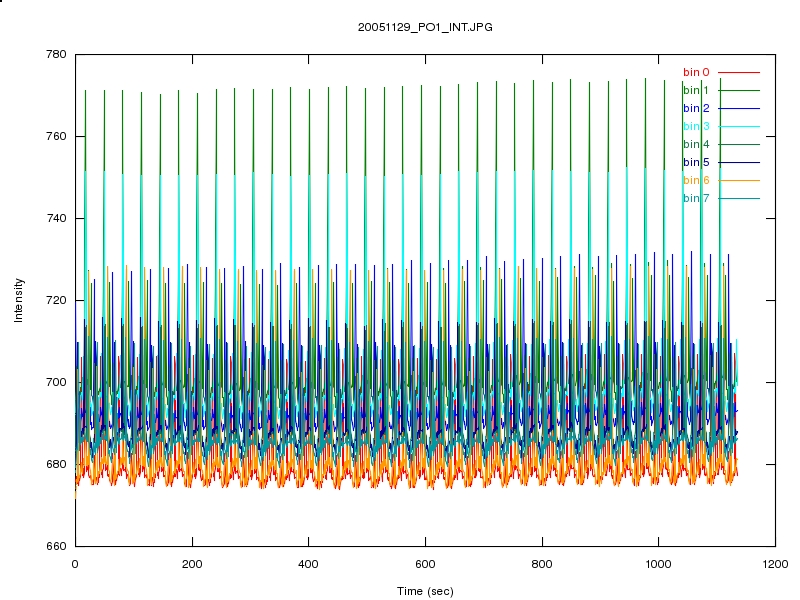
Task: Click the 'bin 7' legend label
Action: (696, 198)
